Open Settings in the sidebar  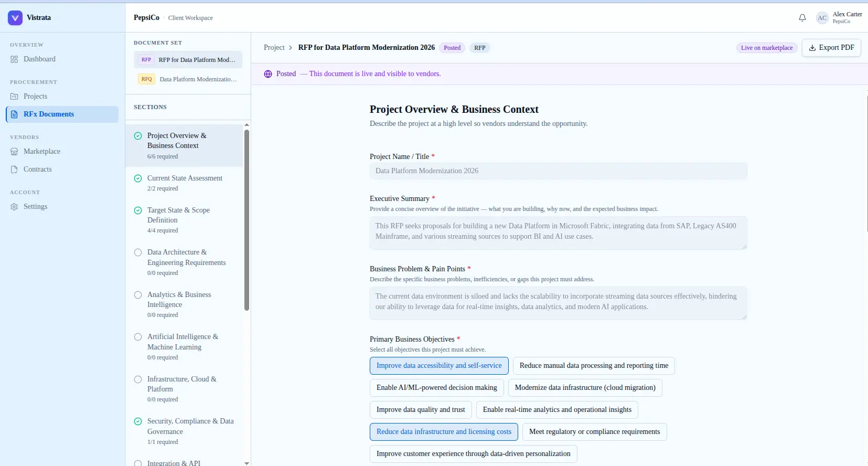pyautogui.click(x=62, y=207)
